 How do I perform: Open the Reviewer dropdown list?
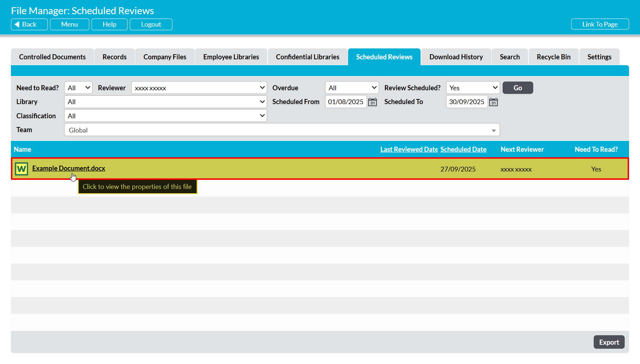point(199,88)
